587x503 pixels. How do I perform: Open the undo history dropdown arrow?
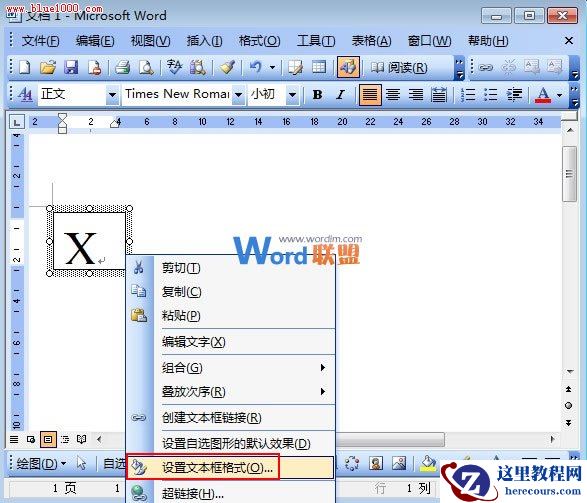point(273,68)
